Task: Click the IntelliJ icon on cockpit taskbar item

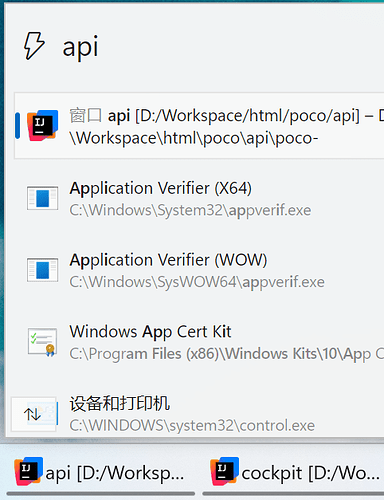Action: (225, 471)
